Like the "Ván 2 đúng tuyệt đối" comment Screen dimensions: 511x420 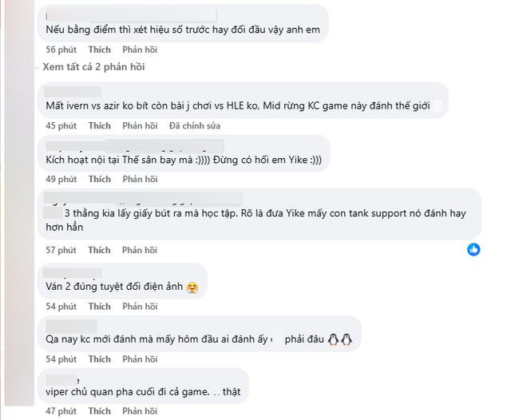pyautogui.click(x=99, y=307)
